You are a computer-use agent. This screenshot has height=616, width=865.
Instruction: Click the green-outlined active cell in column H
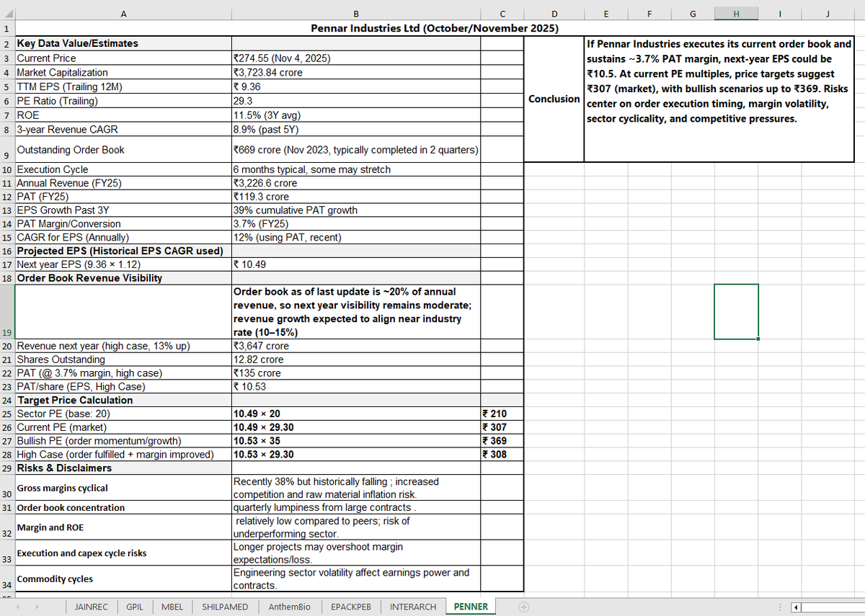736,312
